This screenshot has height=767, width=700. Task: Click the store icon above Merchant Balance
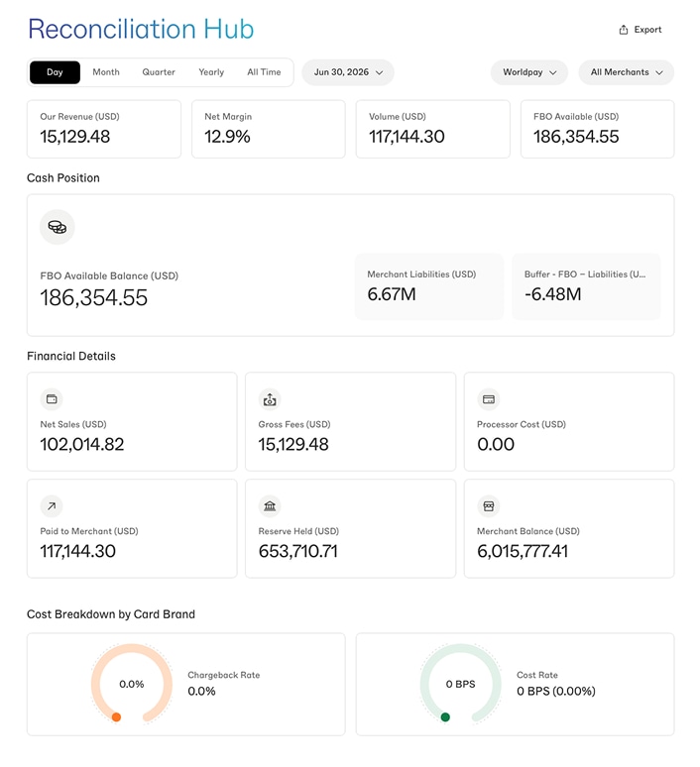coord(489,506)
